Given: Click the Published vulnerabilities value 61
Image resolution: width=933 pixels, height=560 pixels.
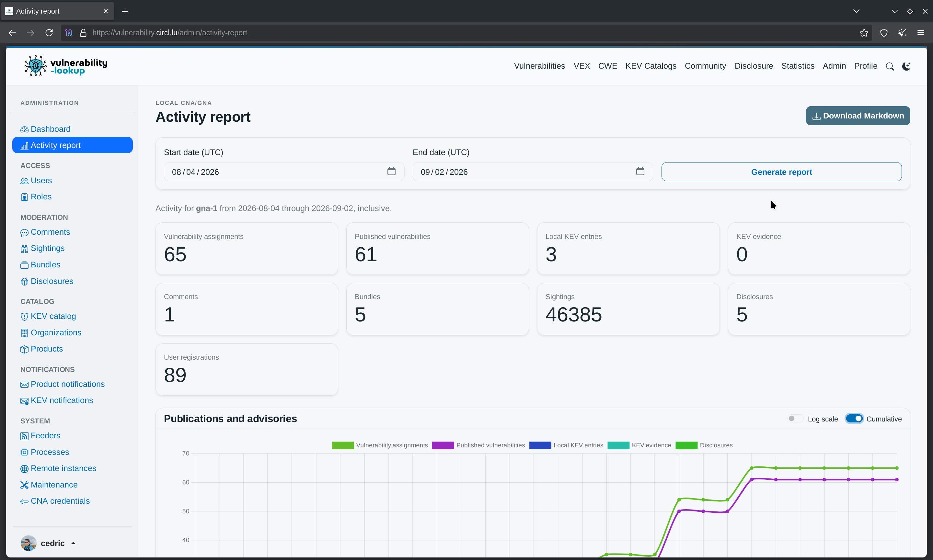Looking at the screenshot, I should point(365,254).
